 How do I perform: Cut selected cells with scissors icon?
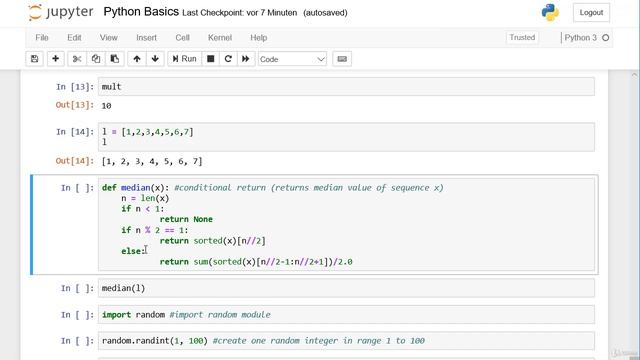(77, 59)
